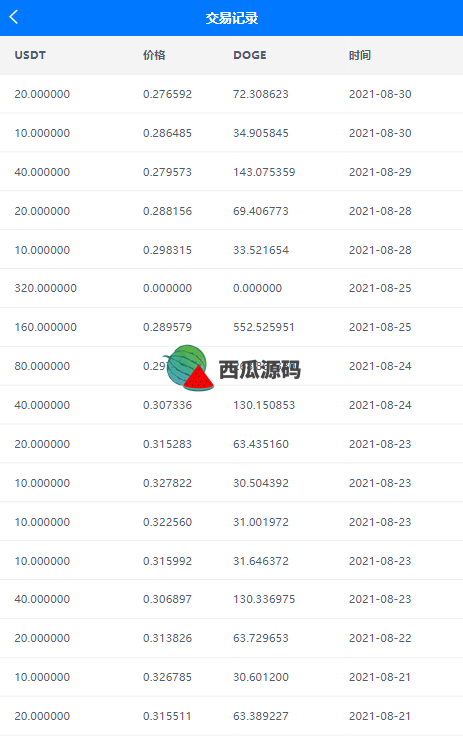Select the row with price 0.327822
The width and height of the screenshot is (463, 738).
click(x=232, y=483)
